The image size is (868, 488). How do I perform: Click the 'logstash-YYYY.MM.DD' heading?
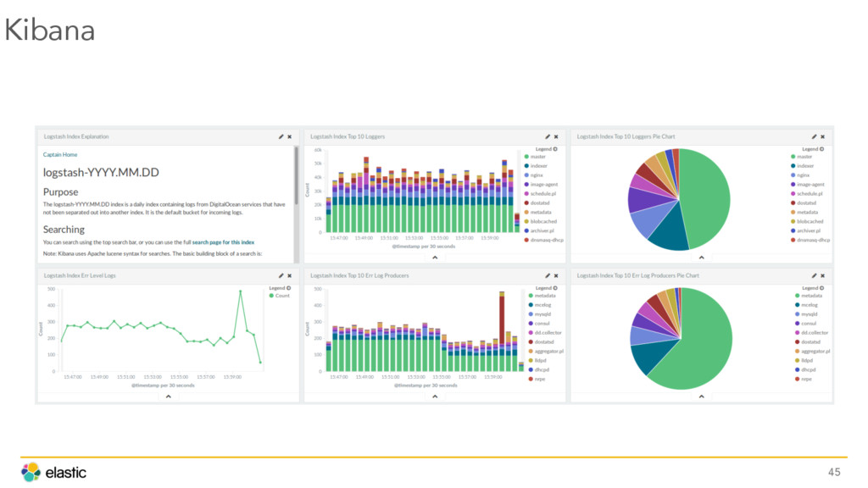[101, 173]
